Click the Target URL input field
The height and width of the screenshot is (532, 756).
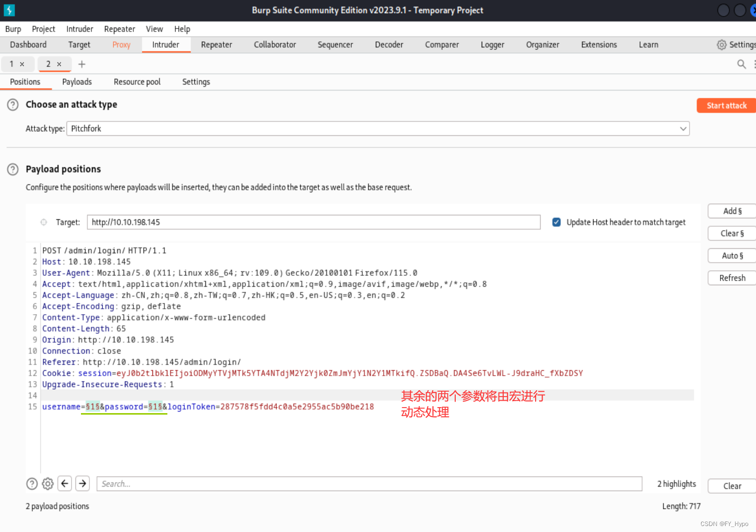click(314, 222)
